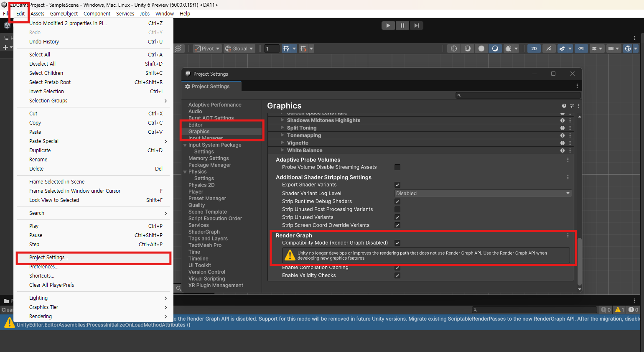Click the debug draw mode bug icon
This screenshot has width=644, height=352.
(x=508, y=48)
